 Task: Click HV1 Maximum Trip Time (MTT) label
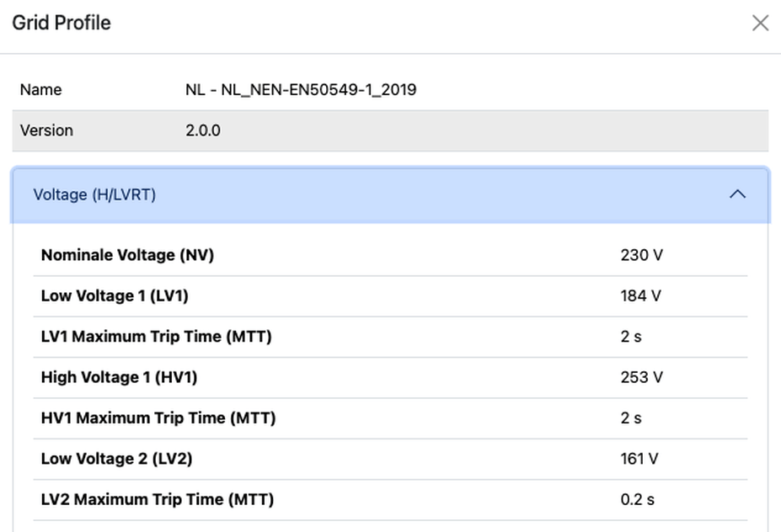tap(158, 418)
